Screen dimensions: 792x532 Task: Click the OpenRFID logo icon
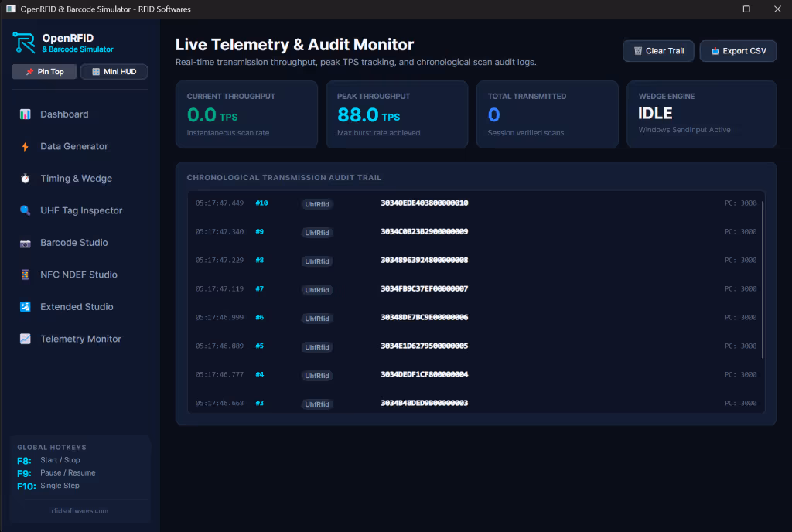click(x=24, y=43)
